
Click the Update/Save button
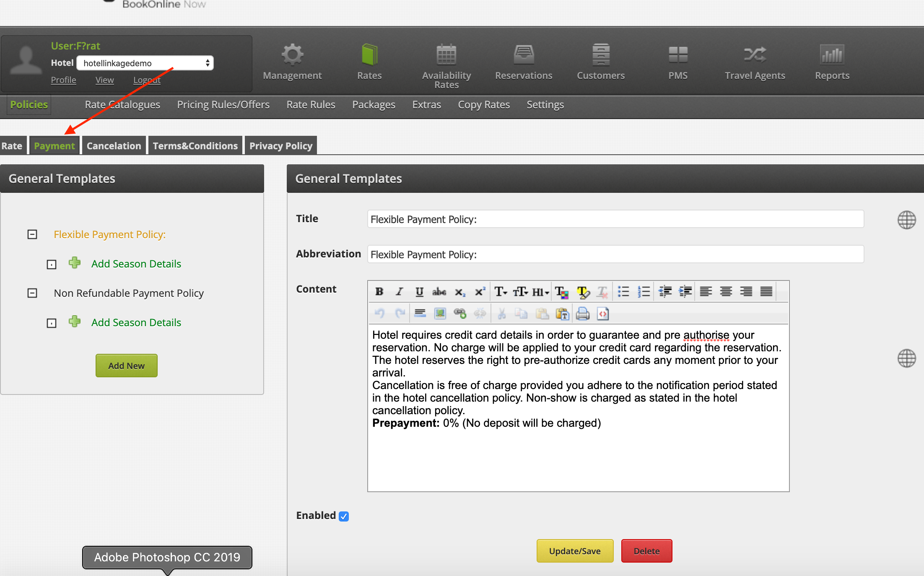575,551
